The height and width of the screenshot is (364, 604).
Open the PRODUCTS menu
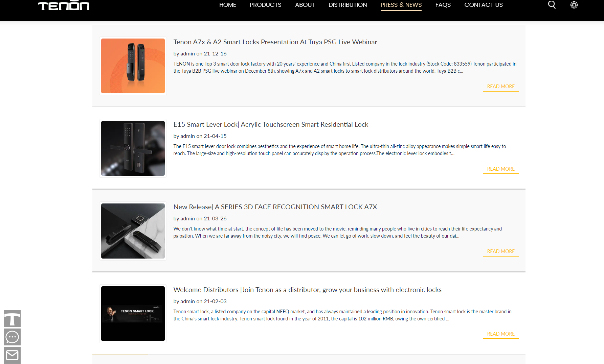pyautogui.click(x=265, y=5)
